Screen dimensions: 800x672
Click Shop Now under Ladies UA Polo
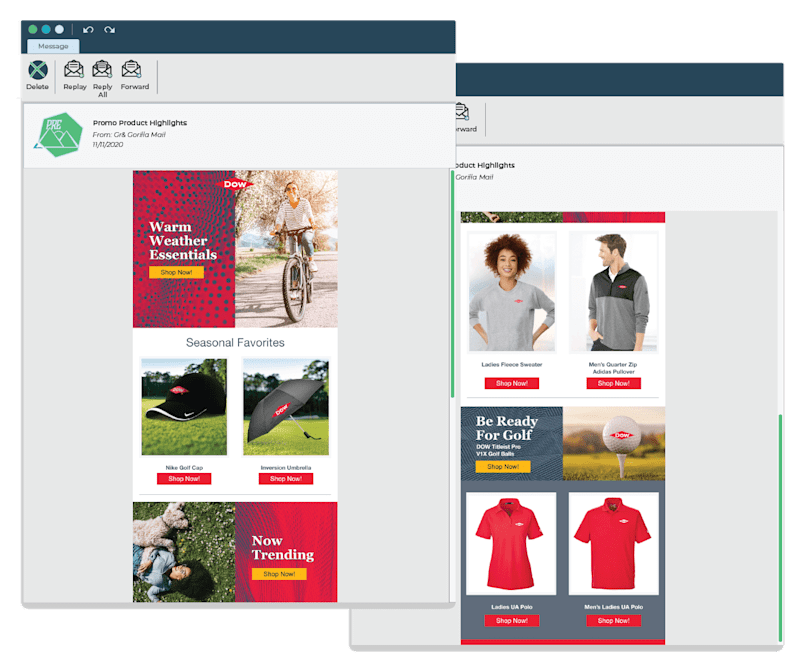click(x=512, y=620)
